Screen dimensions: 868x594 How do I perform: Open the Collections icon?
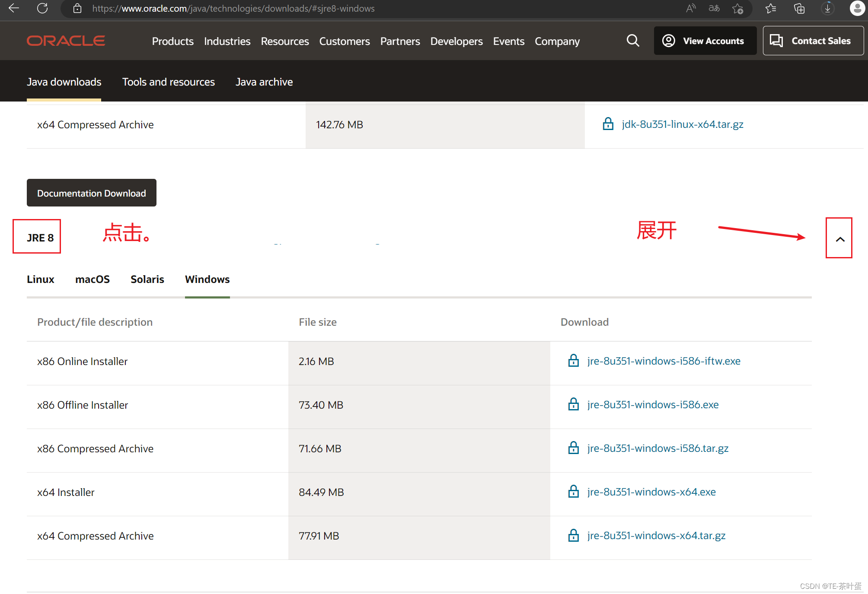pos(799,9)
